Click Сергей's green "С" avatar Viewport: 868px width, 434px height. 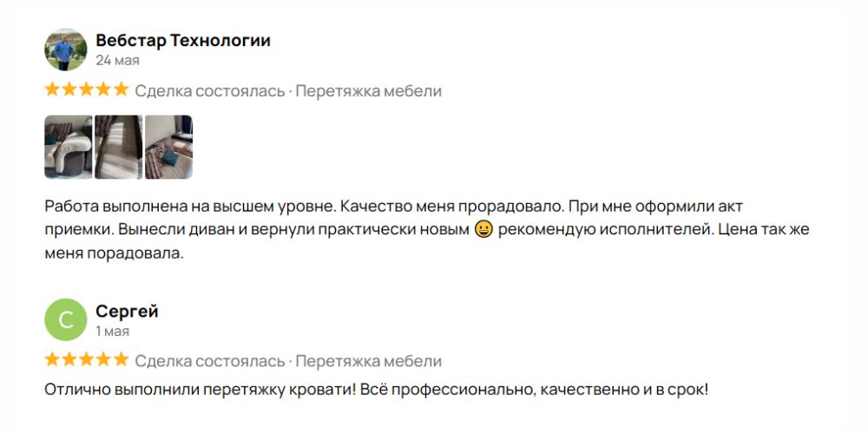tap(65, 319)
